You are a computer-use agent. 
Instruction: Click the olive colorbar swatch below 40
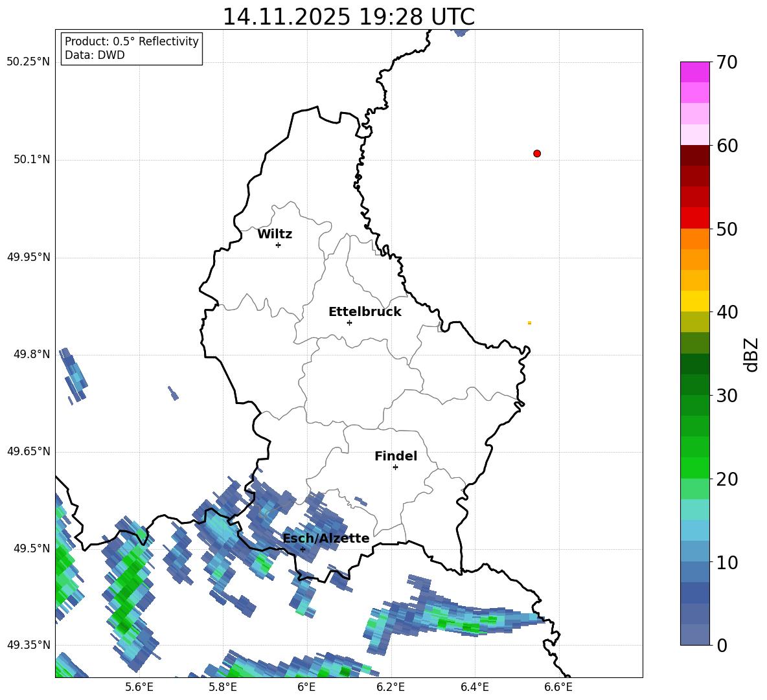click(694, 322)
